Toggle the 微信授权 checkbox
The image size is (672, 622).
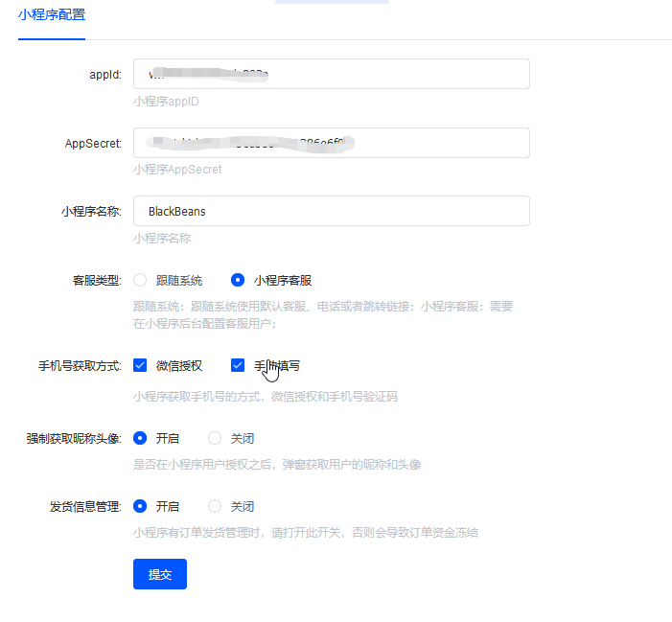(140, 365)
